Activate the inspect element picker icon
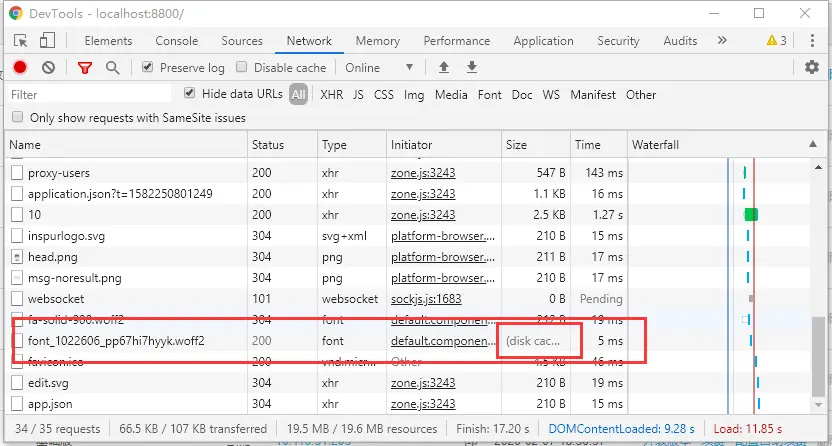 21,41
